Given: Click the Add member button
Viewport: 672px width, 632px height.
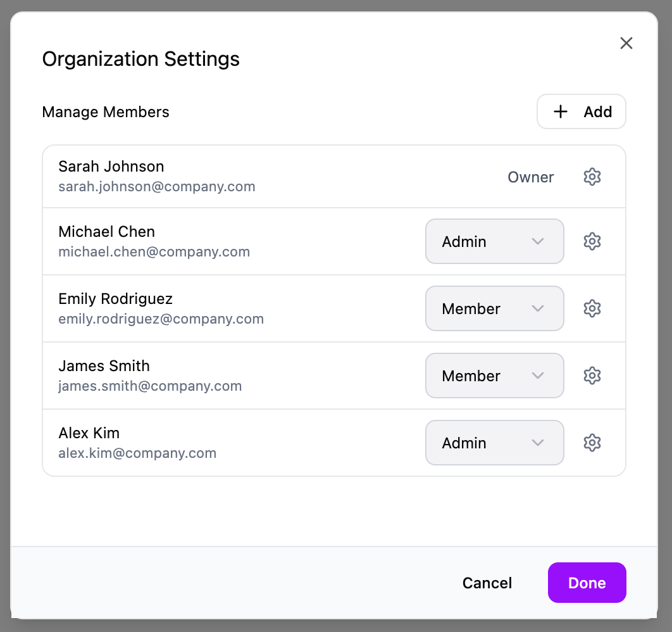Looking at the screenshot, I should click(581, 112).
